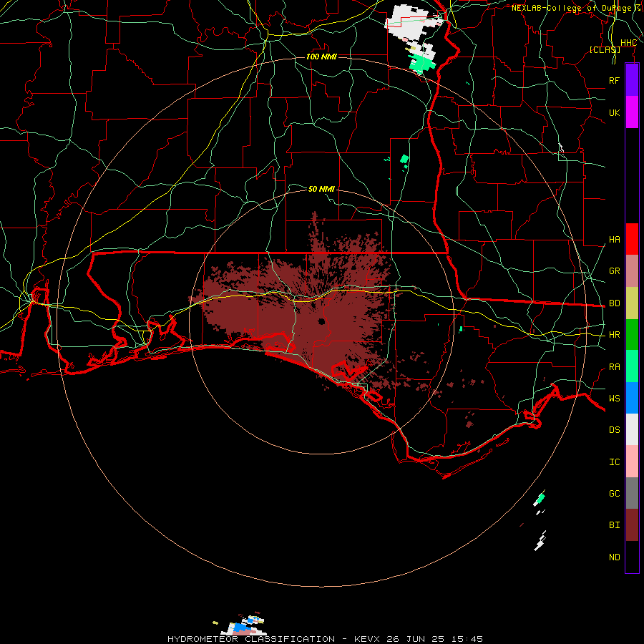
Task: Click the white DS legend swatch
Action: pos(632,429)
